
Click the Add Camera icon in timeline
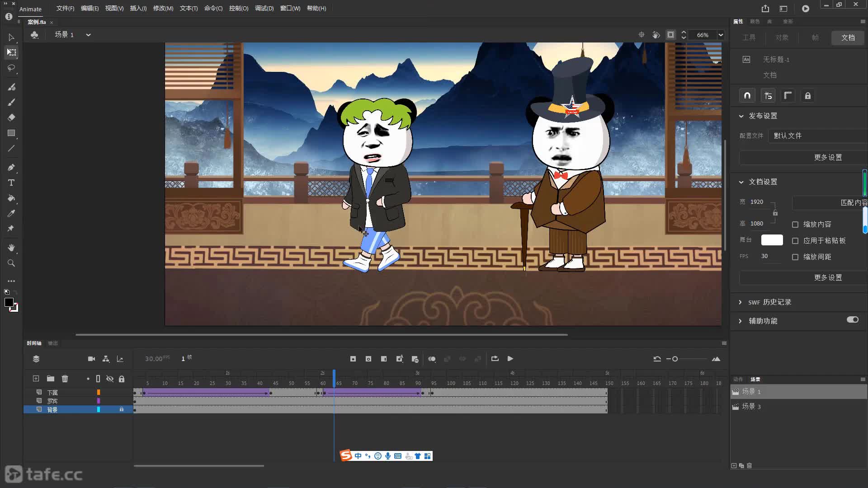[91, 359]
